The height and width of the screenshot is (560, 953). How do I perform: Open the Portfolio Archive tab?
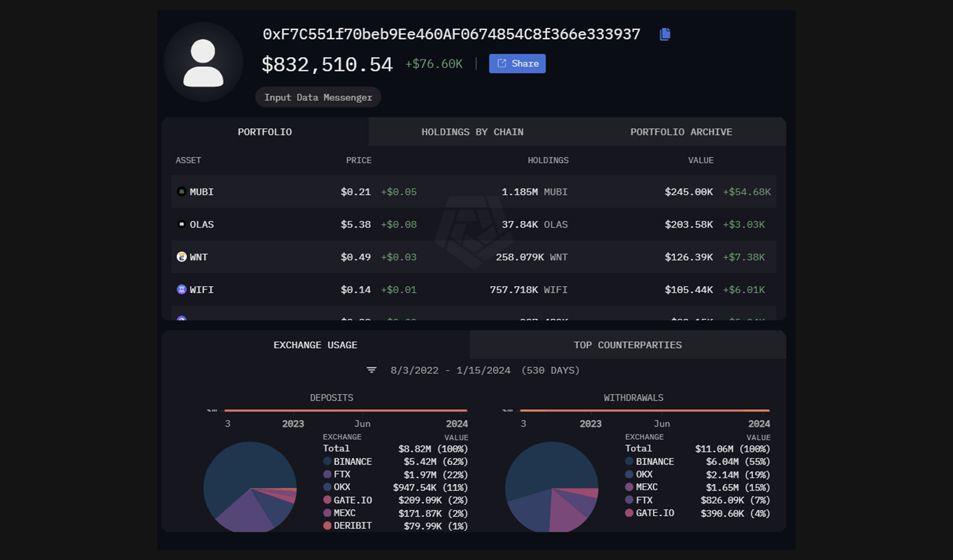pyautogui.click(x=681, y=132)
